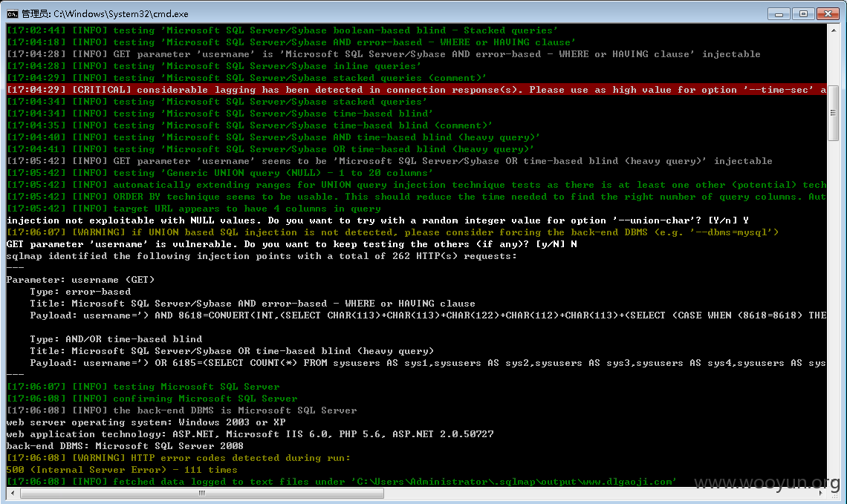Click the line 'Parameter: username (GET)'

pos(80,280)
